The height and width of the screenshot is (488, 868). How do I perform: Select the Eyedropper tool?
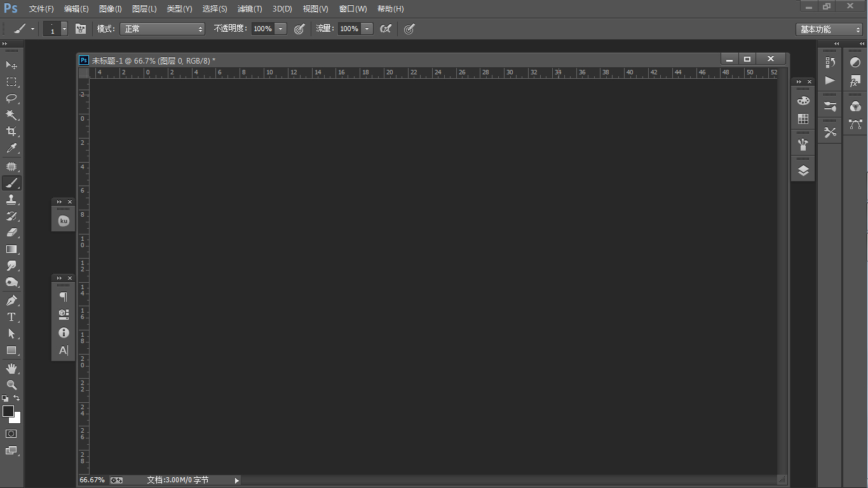coord(11,149)
